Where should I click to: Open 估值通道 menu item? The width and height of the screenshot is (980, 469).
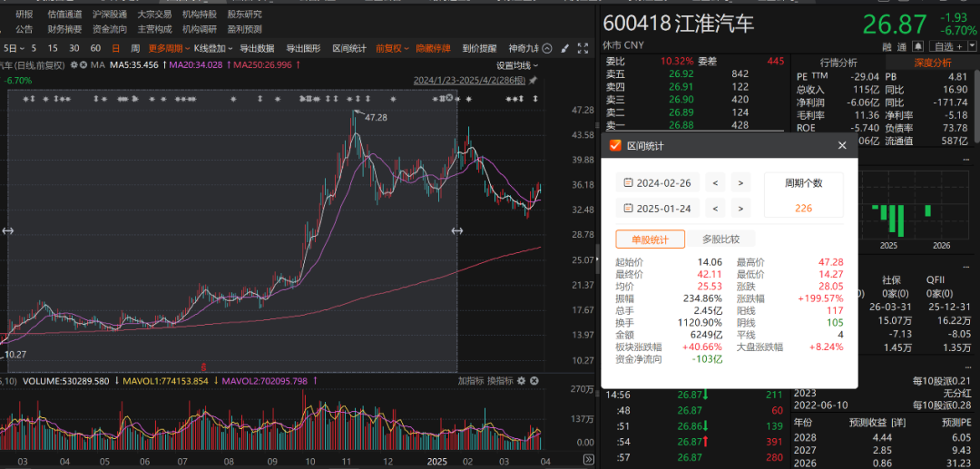tap(64, 15)
